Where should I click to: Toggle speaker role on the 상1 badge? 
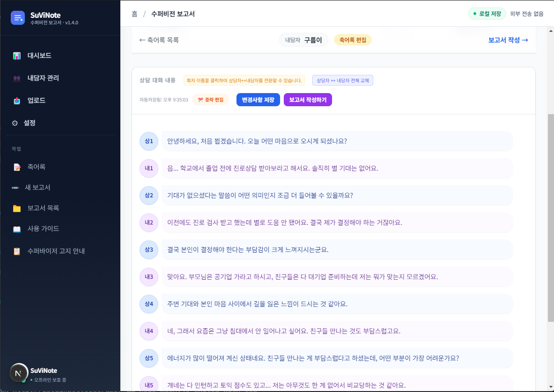pyautogui.click(x=148, y=141)
